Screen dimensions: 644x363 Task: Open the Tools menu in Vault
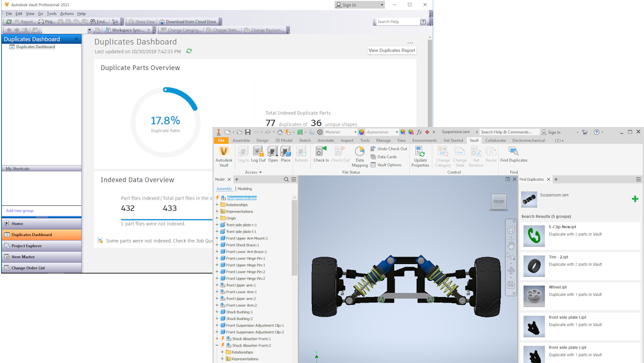point(51,13)
